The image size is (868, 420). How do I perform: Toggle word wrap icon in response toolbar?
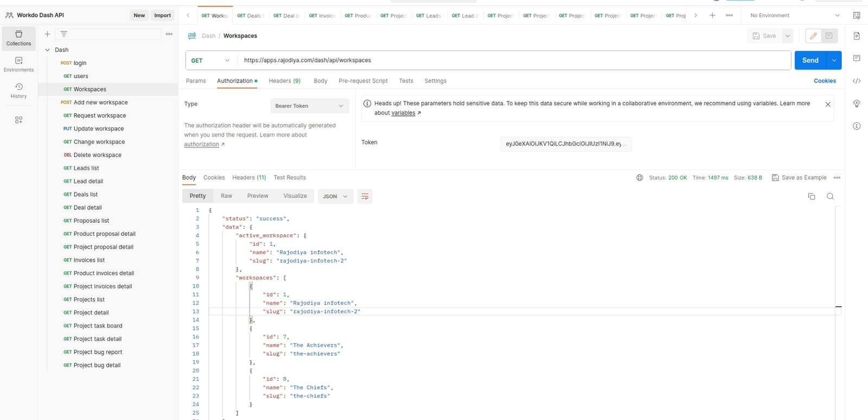(x=365, y=196)
